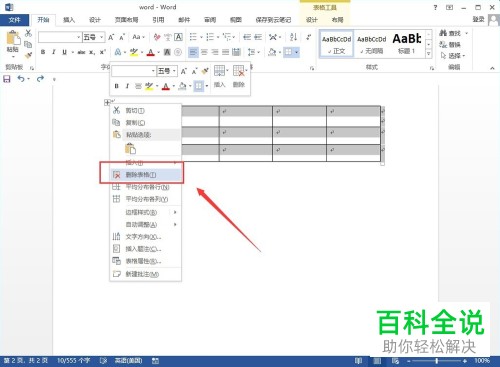This screenshot has width=500, height=367.
Task: Click the Decrease Indent icon
Action: (247, 37)
